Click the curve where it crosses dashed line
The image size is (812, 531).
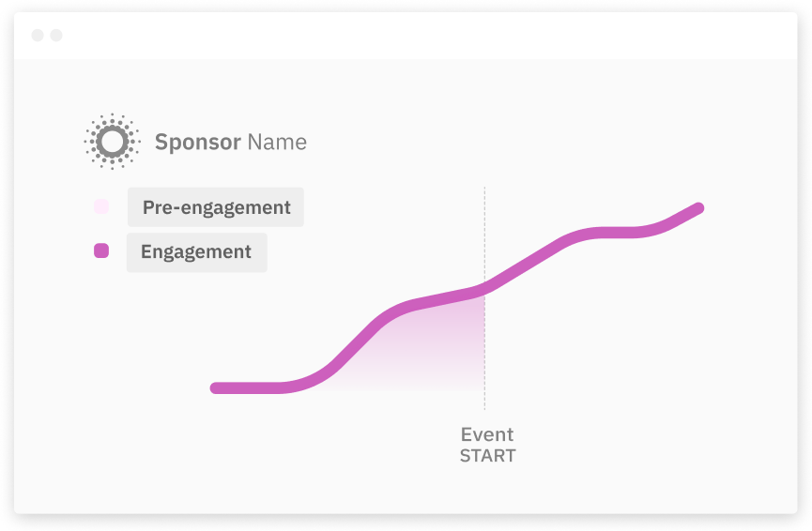tap(484, 289)
